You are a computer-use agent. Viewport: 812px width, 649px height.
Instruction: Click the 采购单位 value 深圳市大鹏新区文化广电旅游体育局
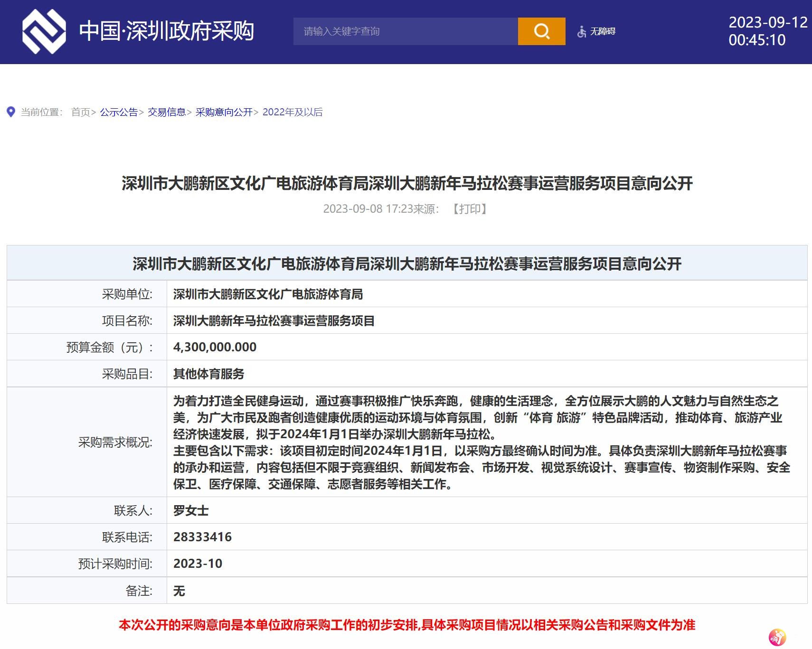[x=268, y=294]
